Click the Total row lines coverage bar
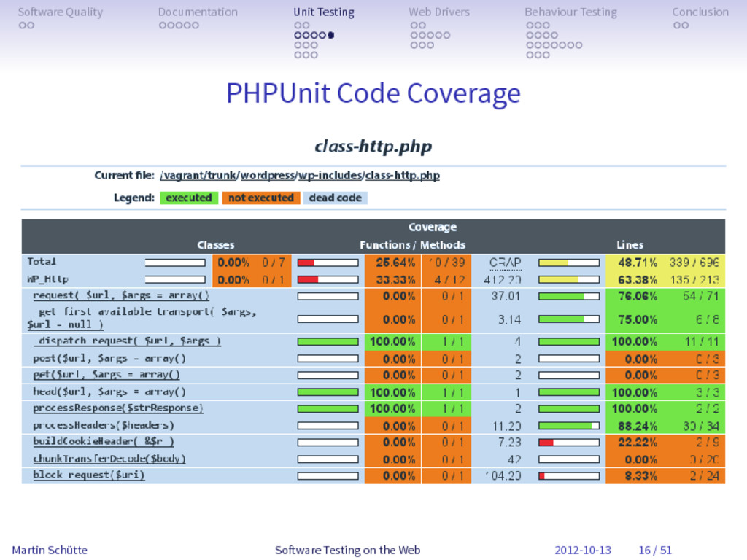This screenshot has height=560, width=747. (569, 262)
